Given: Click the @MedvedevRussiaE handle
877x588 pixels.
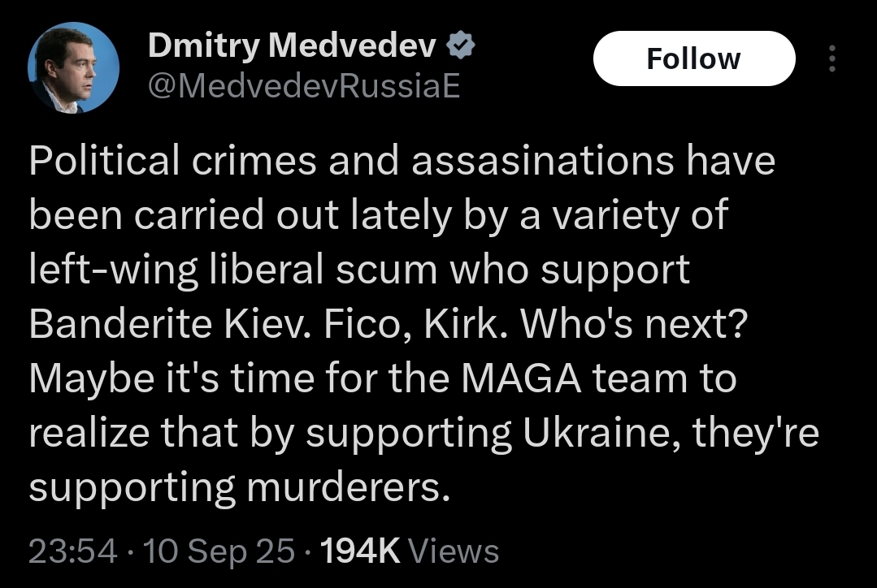Looking at the screenshot, I should click(304, 87).
